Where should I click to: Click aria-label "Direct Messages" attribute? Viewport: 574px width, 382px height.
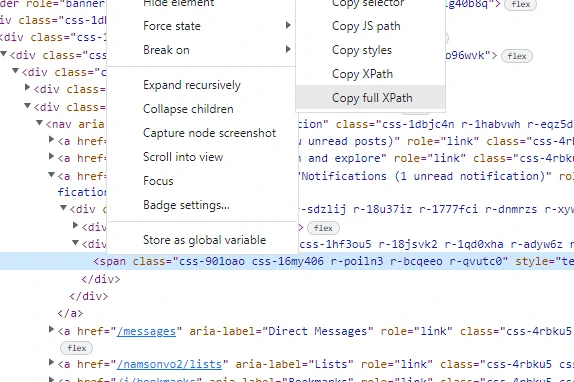282,332
